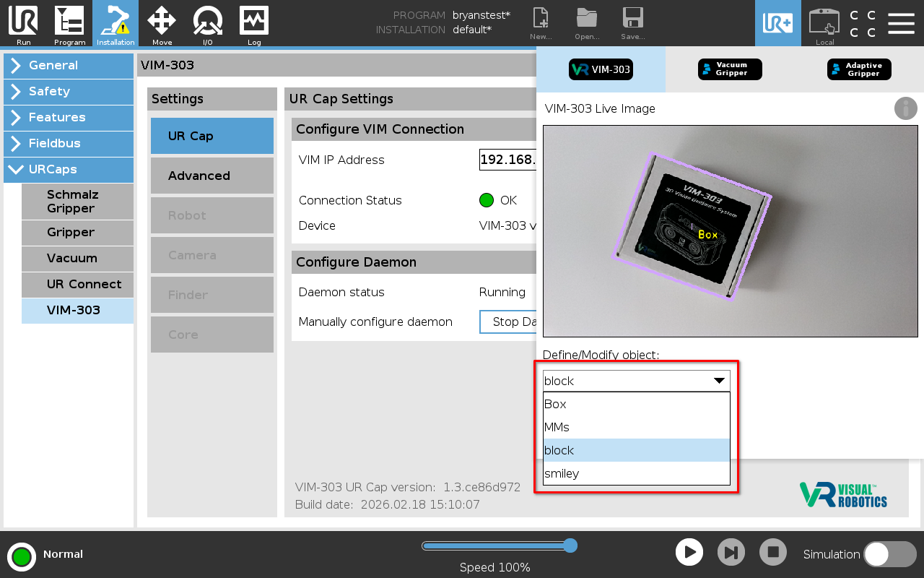Screen dimensions: 924x578
Task: Click the UR Cap version text
Action: (408, 487)
